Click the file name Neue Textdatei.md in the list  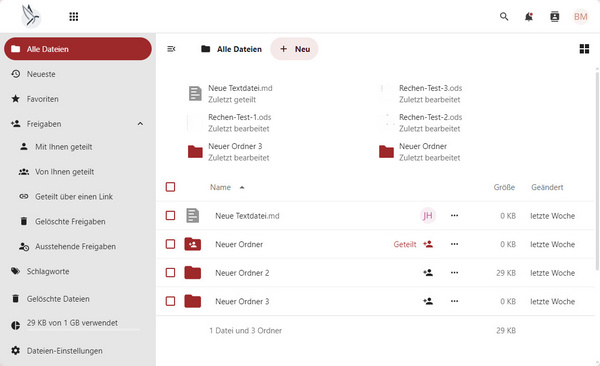[x=247, y=216]
